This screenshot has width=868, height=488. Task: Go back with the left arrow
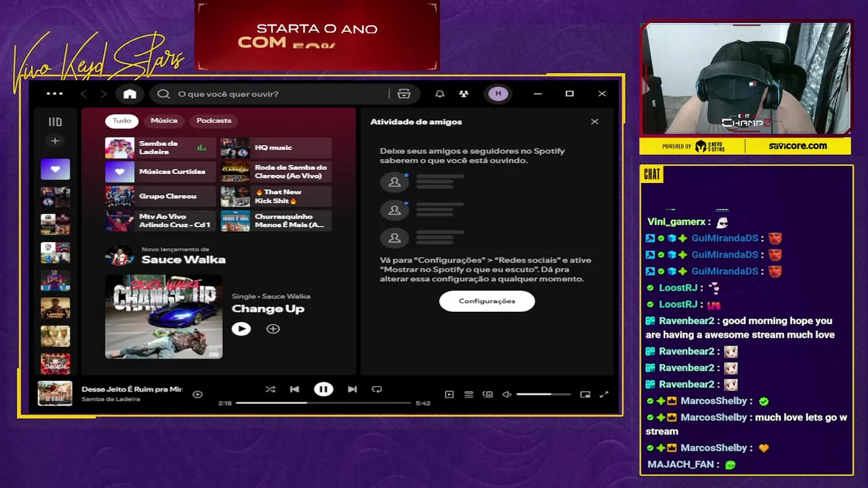tap(84, 94)
